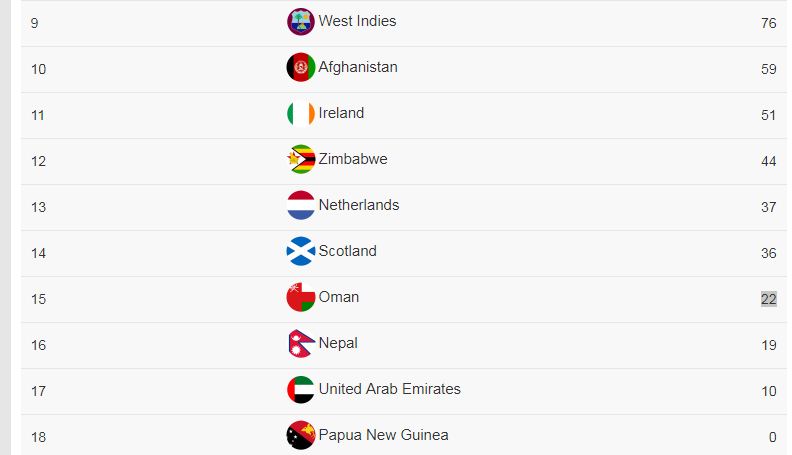Image resolution: width=792 pixels, height=455 pixels.
Task: Open the Afghanistan team name
Action: [x=358, y=67]
